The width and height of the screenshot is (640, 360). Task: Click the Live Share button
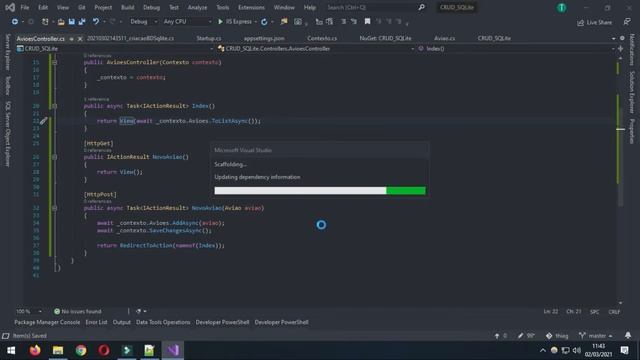tap(594, 22)
